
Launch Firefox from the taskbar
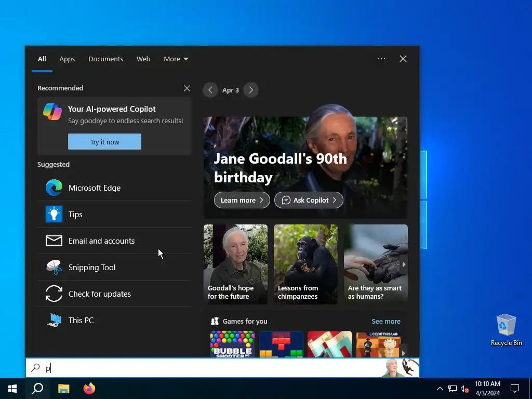(89, 389)
